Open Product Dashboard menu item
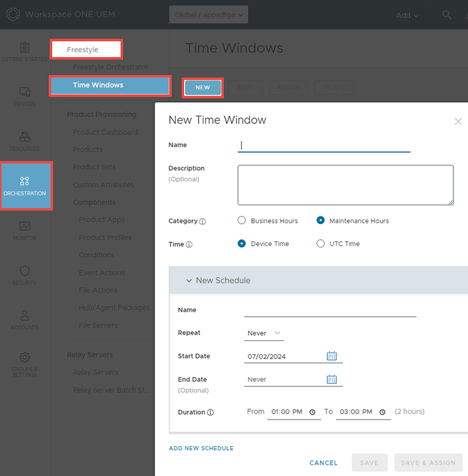468x476 pixels. pos(105,133)
